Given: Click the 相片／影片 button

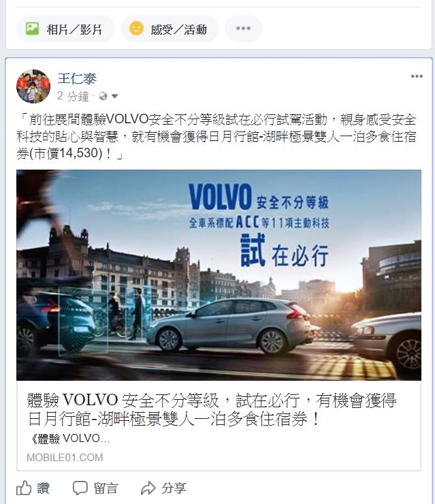Looking at the screenshot, I should tap(65, 29).
